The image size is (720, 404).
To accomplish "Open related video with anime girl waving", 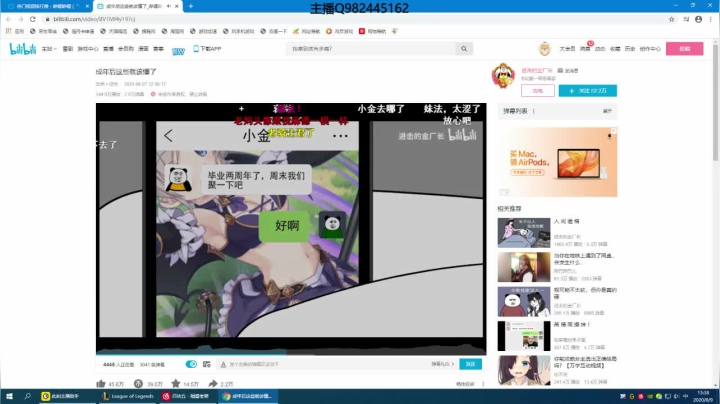I will click(523, 370).
